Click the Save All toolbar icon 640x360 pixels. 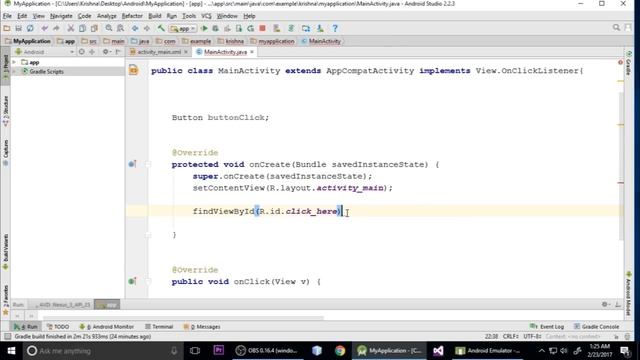click(18, 28)
